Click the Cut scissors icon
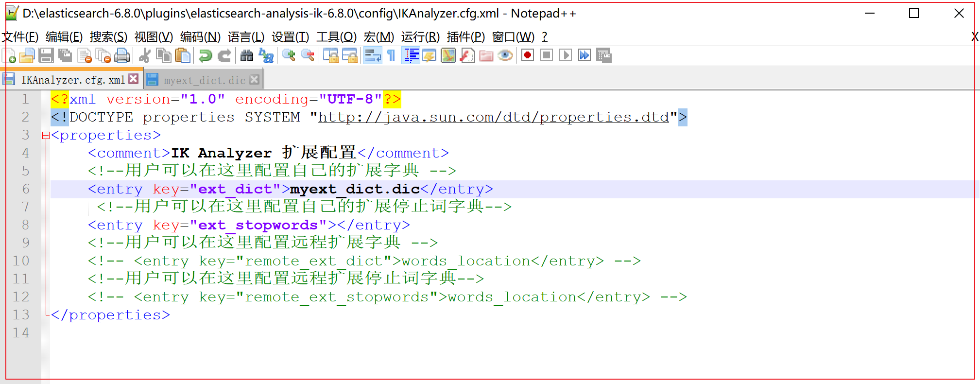980x384 pixels. pyautogui.click(x=145, y=56)
